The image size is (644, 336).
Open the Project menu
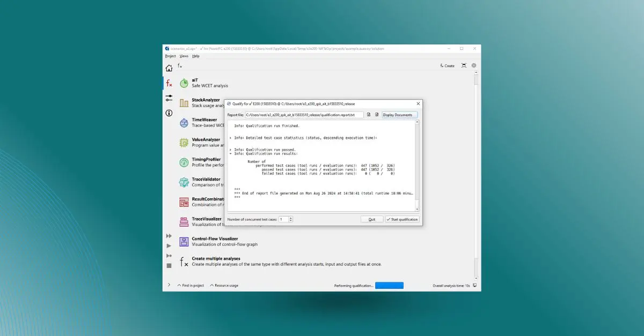click(170, 56)
